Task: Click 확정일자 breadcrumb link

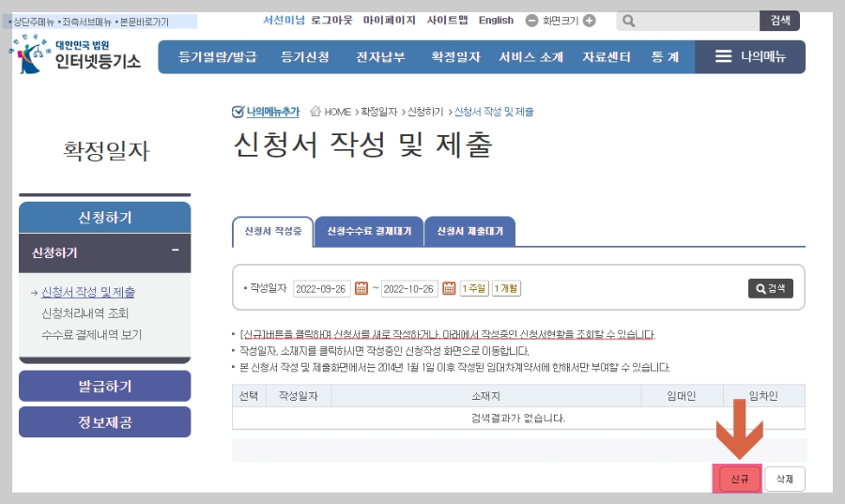Action: click(x=379, y=112)
